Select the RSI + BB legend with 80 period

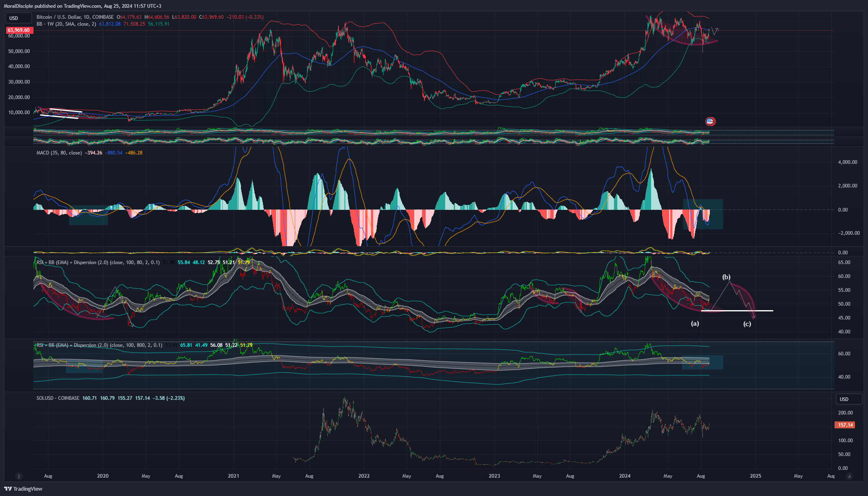tap(98, 262)
